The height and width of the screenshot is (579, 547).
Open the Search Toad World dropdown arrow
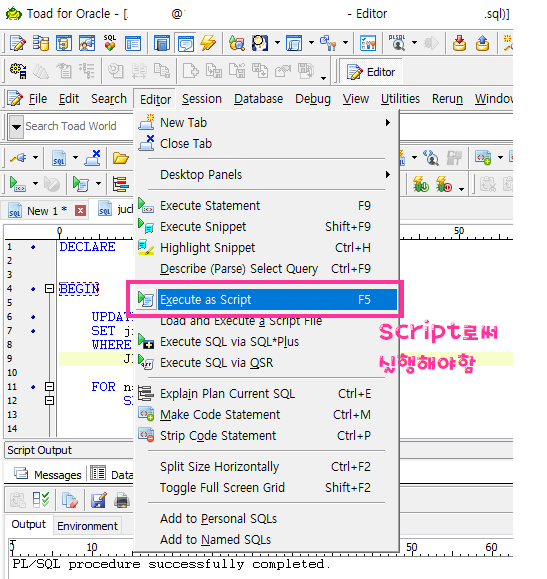click(16, 127)
